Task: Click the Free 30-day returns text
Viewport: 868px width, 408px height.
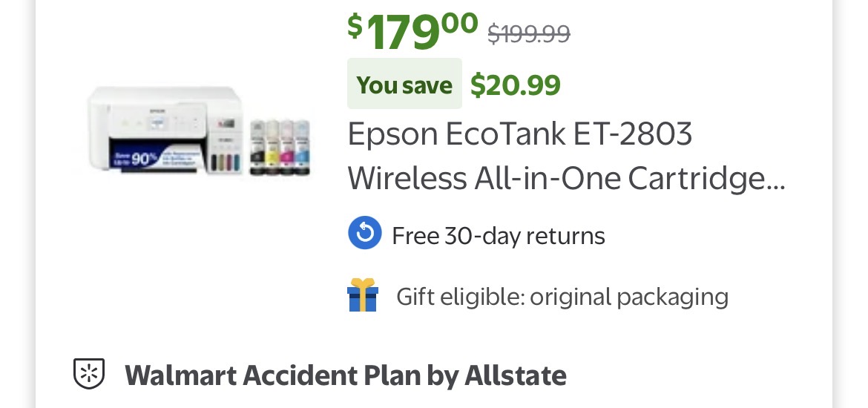Action: pyautogui.click(x=498, y=236)
